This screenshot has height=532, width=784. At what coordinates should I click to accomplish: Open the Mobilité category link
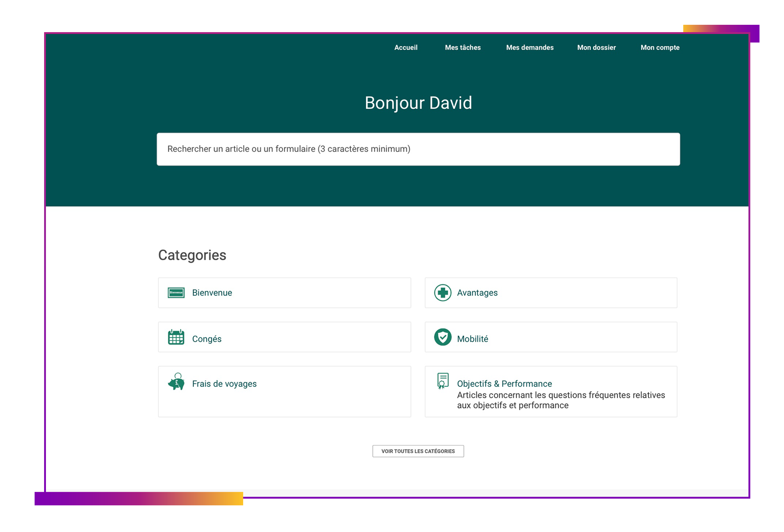(x=472, y=339)
